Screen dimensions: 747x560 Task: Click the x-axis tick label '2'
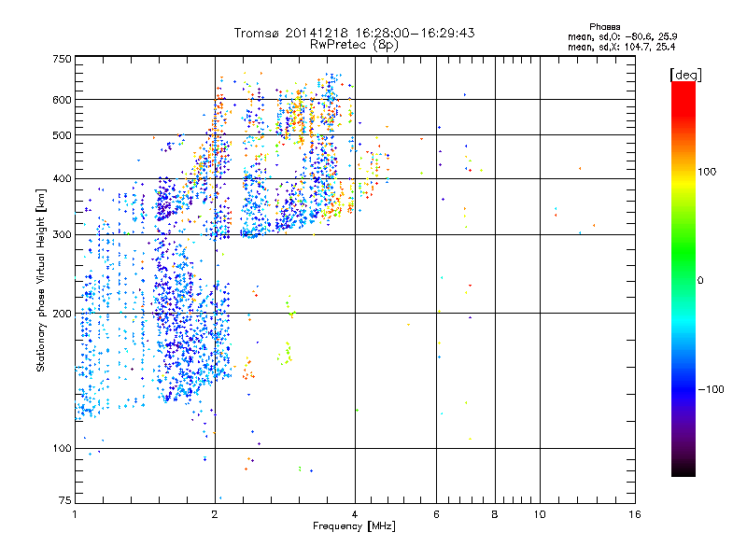pos(215,514)
